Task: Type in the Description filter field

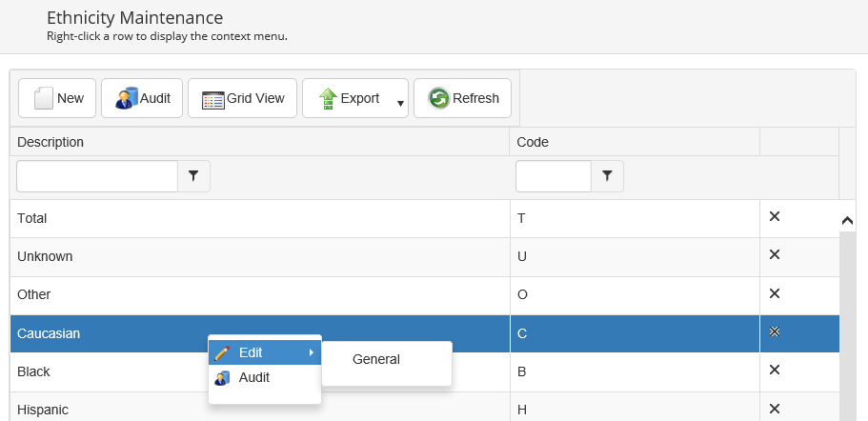Action: tap(97, 176)
